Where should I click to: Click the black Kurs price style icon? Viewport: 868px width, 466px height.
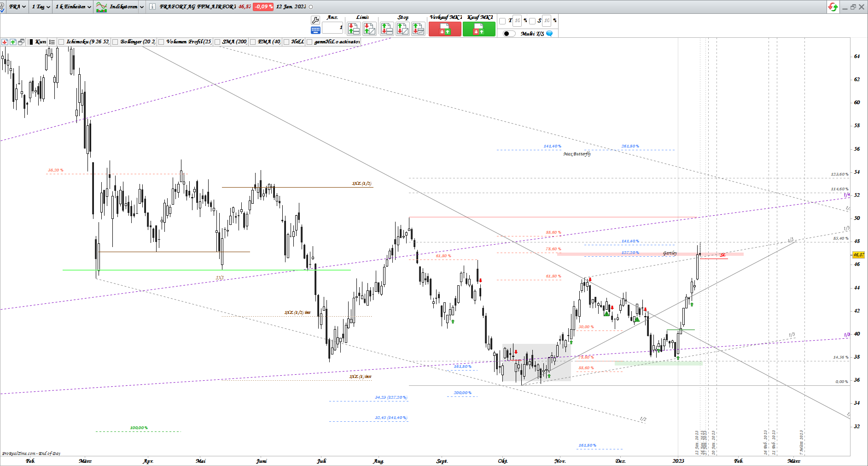(31, 42)
